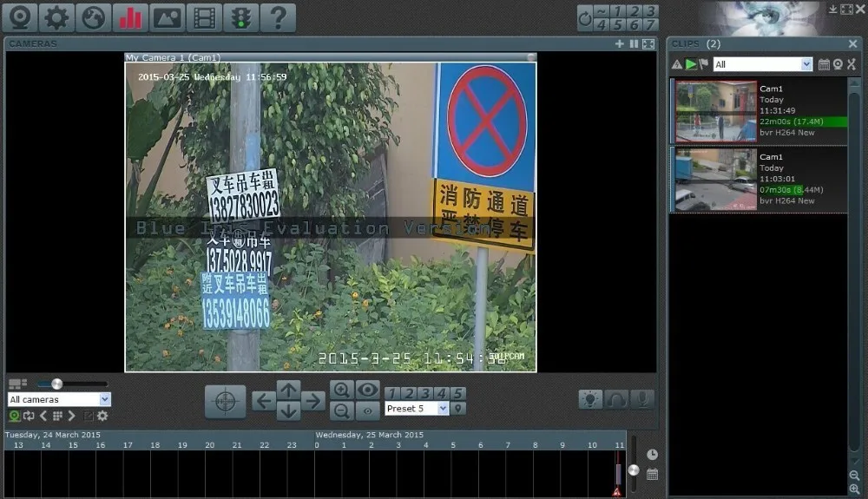Toggle auto-cycle cameras icon

click(x=29, y=416)
